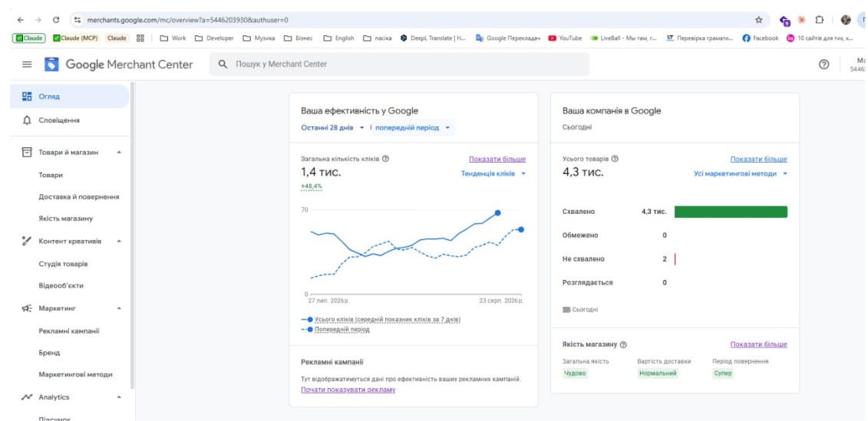Open the YouTube bookmark
The height and width of the screenshot is (421, 868).
coord(565,38)
